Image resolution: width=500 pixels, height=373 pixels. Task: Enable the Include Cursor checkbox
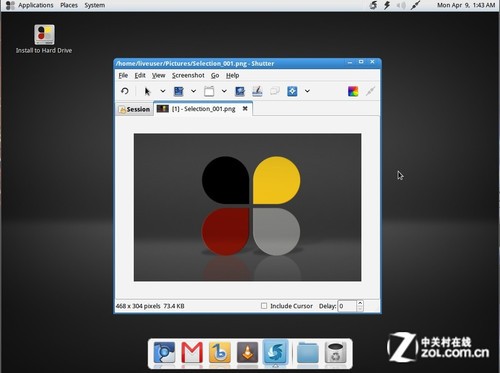pos(264,306)
